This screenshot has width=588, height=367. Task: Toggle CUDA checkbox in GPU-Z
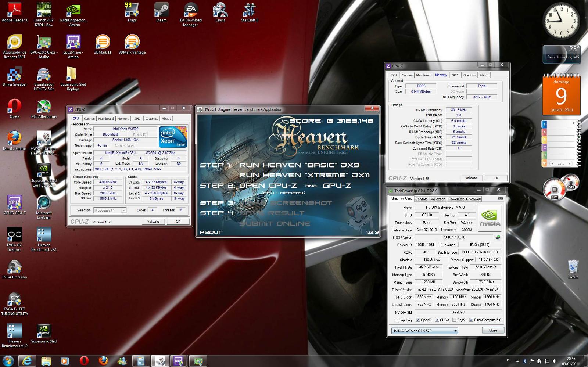(437, 320)
